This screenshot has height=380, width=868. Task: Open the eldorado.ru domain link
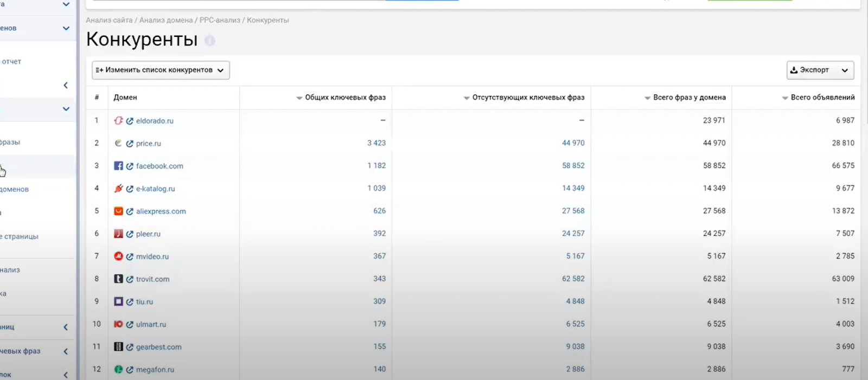pyautogui.click(x=155, y=121)
